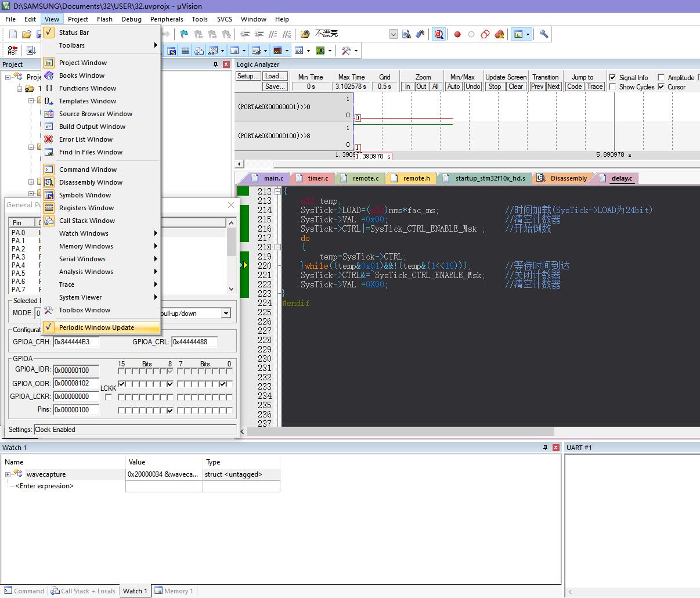Toggle GPIOA_ODR bit 8 checkbox

pyautogui.click(x=170, y=384)
